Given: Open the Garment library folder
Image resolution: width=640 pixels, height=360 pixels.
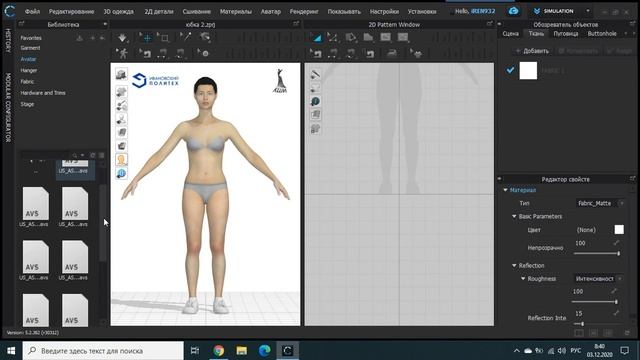Looking at the screenshot, I should click(30, 48).
